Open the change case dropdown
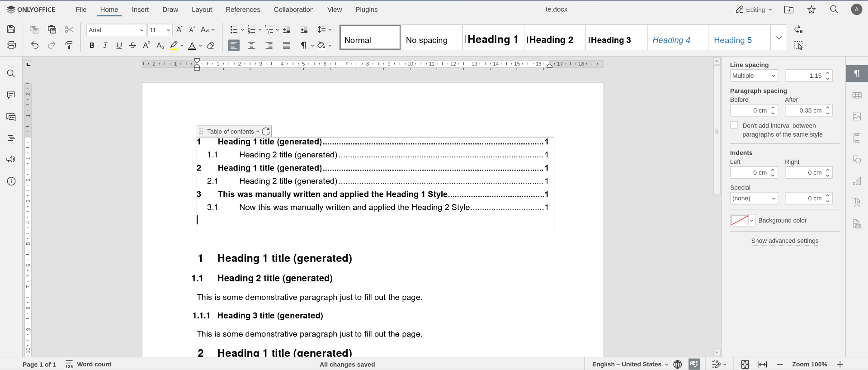This screenshot has height=370, width=868. [208, 29]
